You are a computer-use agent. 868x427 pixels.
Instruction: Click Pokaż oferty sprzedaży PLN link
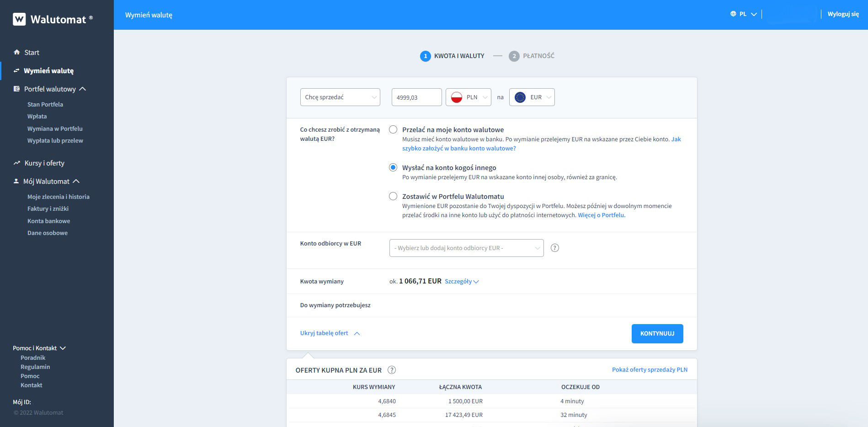click(650, 369)
